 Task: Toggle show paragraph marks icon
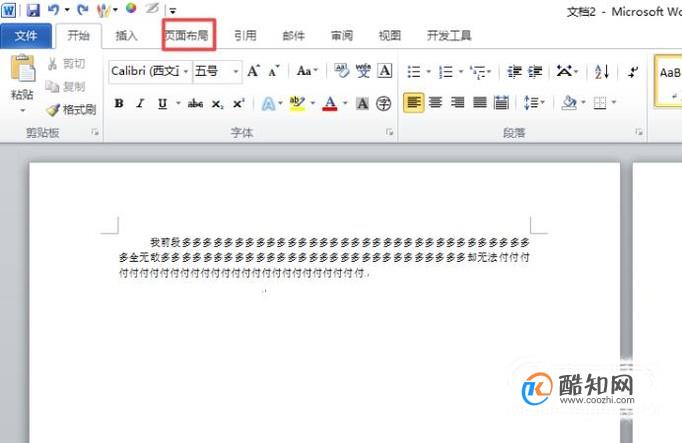[x=633, y=71]
